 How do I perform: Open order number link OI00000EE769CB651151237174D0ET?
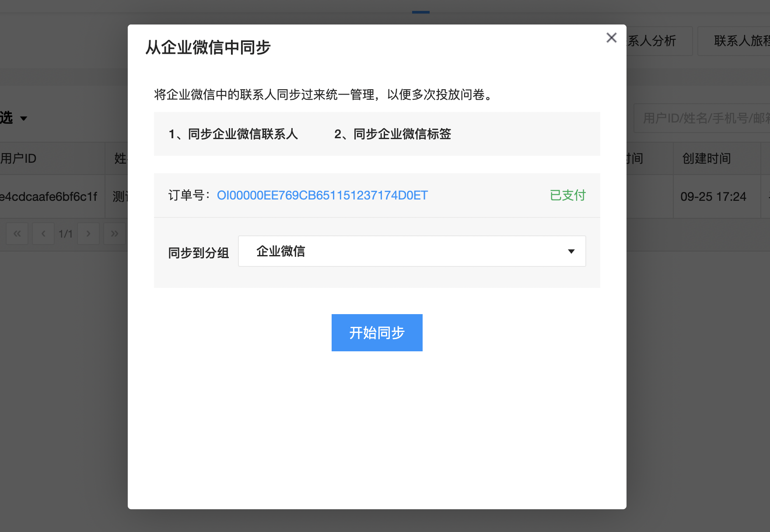(322, 195)
